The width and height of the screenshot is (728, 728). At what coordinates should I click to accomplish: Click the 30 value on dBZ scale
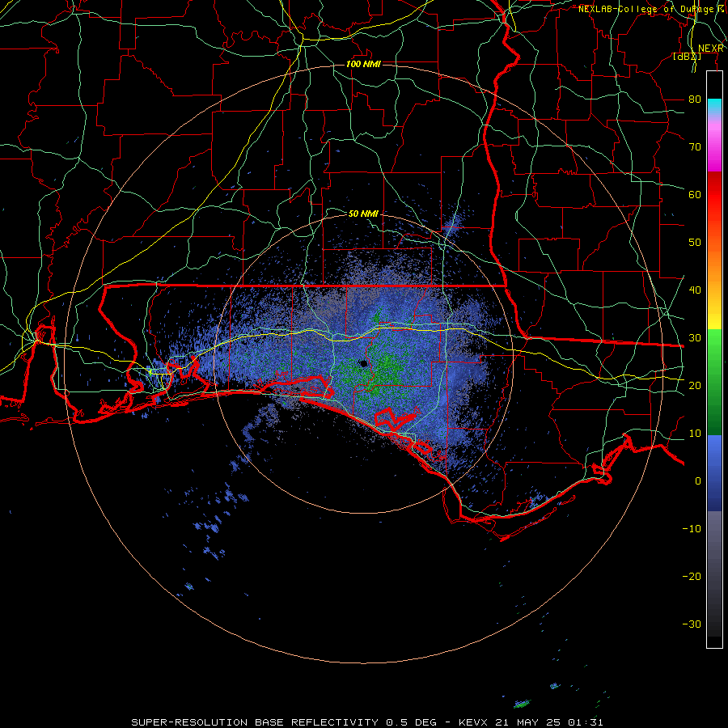(695, 337)
